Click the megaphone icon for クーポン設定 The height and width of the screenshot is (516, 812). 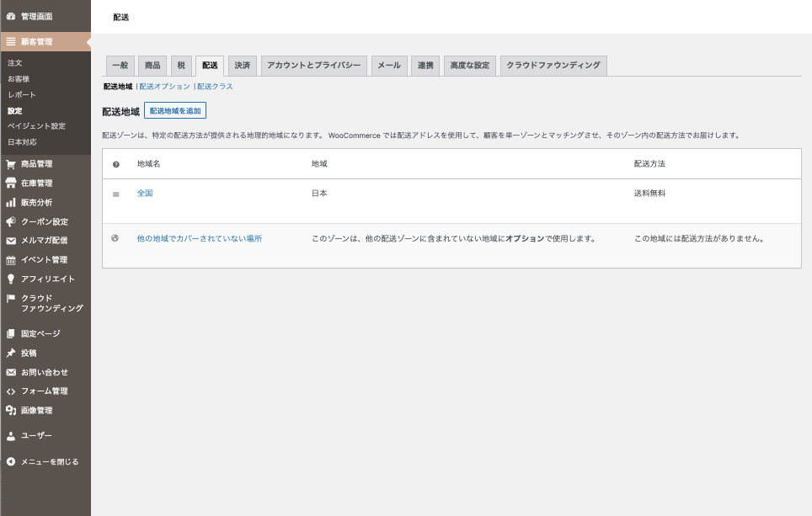11,222
